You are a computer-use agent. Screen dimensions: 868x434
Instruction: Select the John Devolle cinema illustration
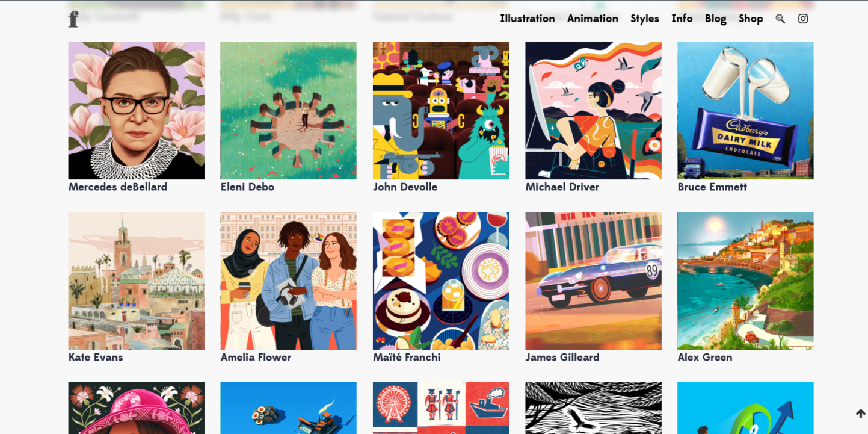[441, 111]
